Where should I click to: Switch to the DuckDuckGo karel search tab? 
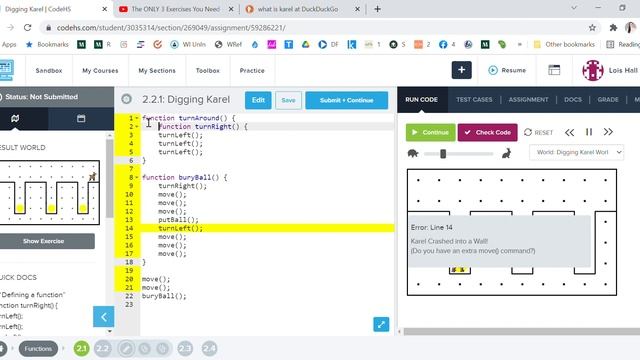click(298, 9)
